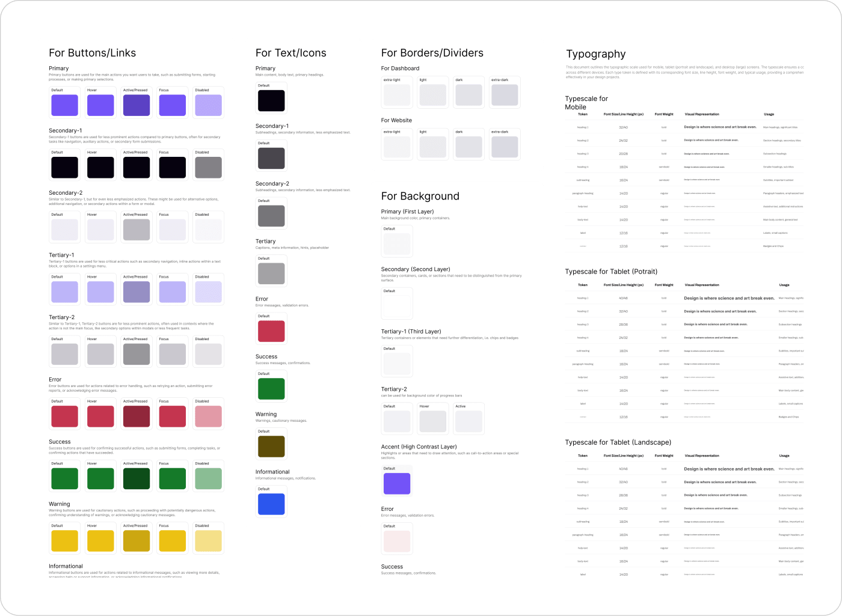The height and width of the screenshot is (616, 842).
Task: Select the Text/Icons Secondary-2 Default swatch
Action: click(x=271, y=216)
